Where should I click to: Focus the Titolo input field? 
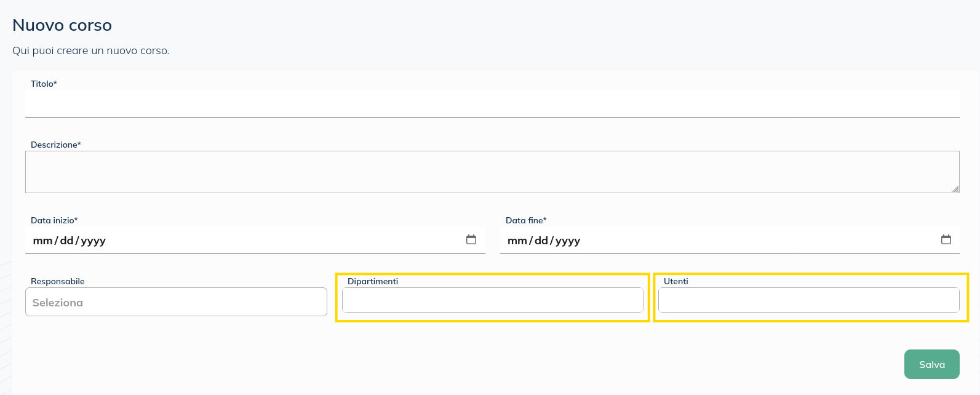click(x=492, y=103)
